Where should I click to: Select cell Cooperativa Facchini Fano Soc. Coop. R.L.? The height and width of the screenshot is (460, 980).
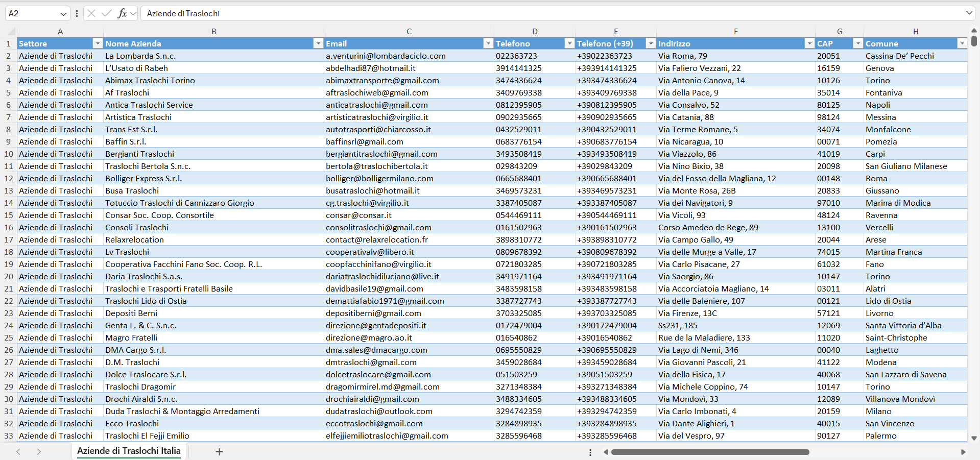pyautogui.click(x=213, y=264)
